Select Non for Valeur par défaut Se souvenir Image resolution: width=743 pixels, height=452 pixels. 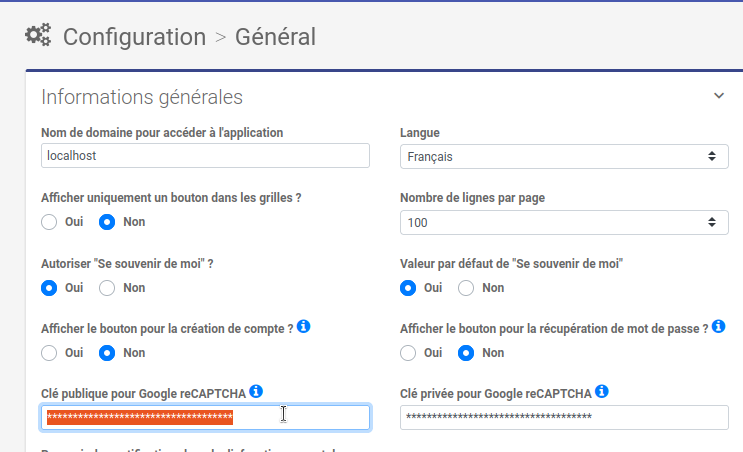click(466, 288)
